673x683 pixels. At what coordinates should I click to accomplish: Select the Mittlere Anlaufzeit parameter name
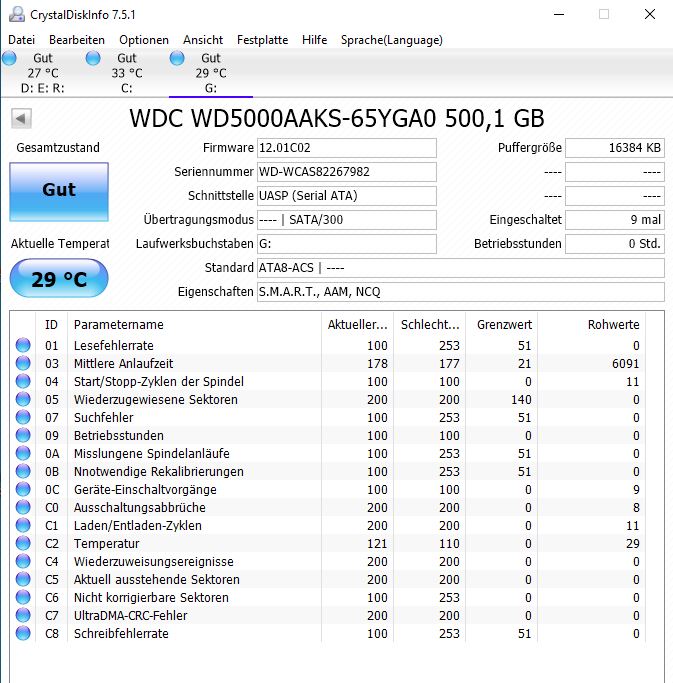pyautogui.click(x=123, y=363)
